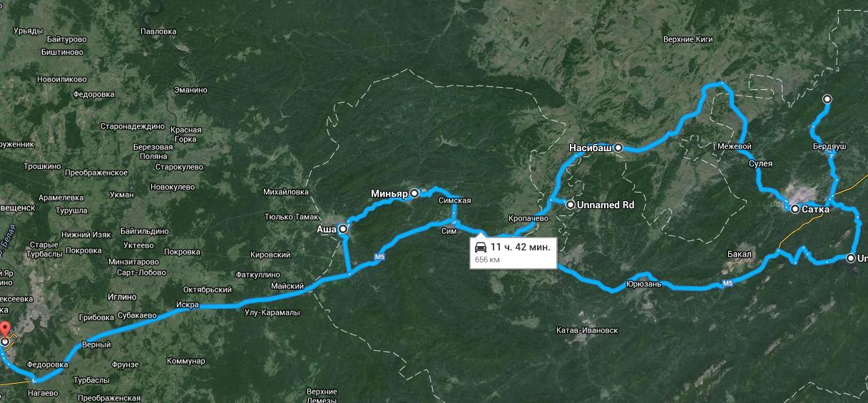868x403 pixels.
Task: Click the 656 км distance label
Action: (x=487, y=260)
